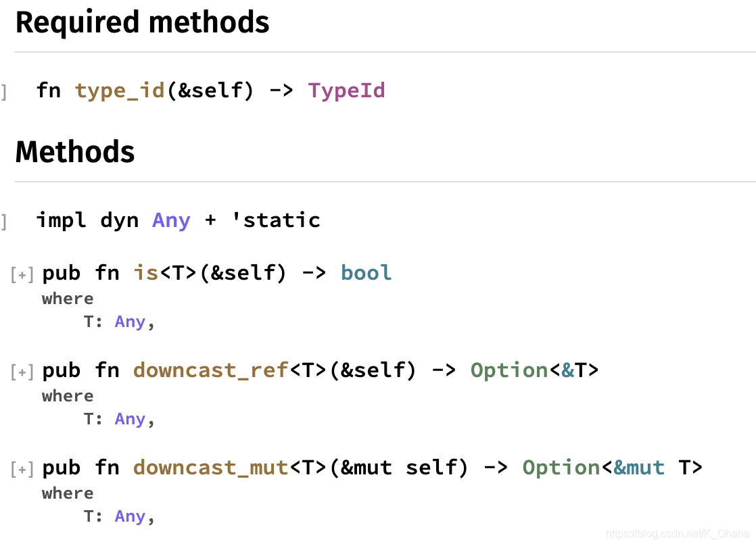
Task: Expand the downcast_mut method docs toggle
Action: tap(22, 470)
